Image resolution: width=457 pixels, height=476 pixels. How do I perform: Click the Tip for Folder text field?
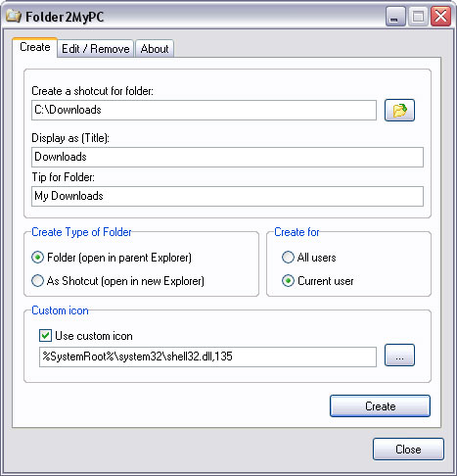coord(227,196)
